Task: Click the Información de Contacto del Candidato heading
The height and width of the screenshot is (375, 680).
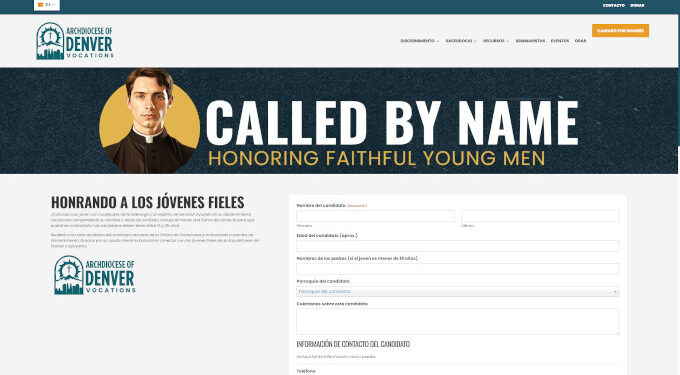Action: click(353, 344)
